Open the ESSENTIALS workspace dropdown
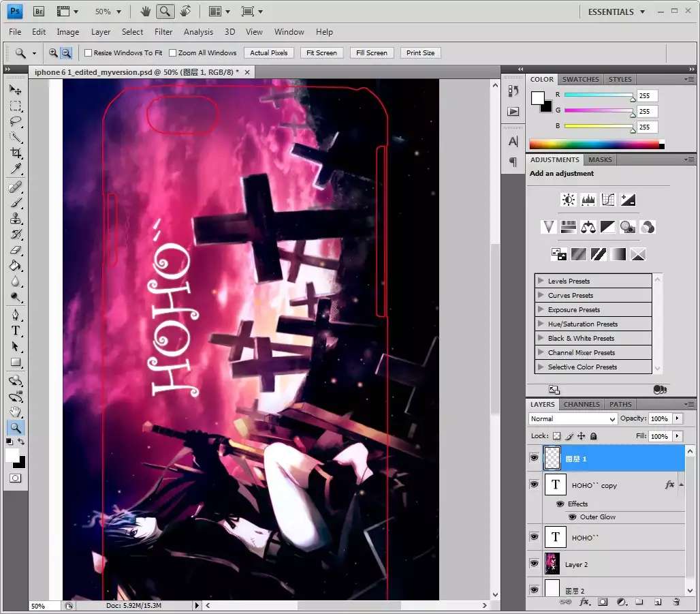This screenshot has width=700, height=614. click(x=616, y=12)
